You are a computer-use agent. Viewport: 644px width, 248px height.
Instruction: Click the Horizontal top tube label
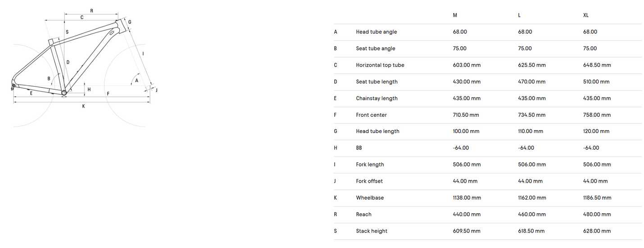point(380,65)
